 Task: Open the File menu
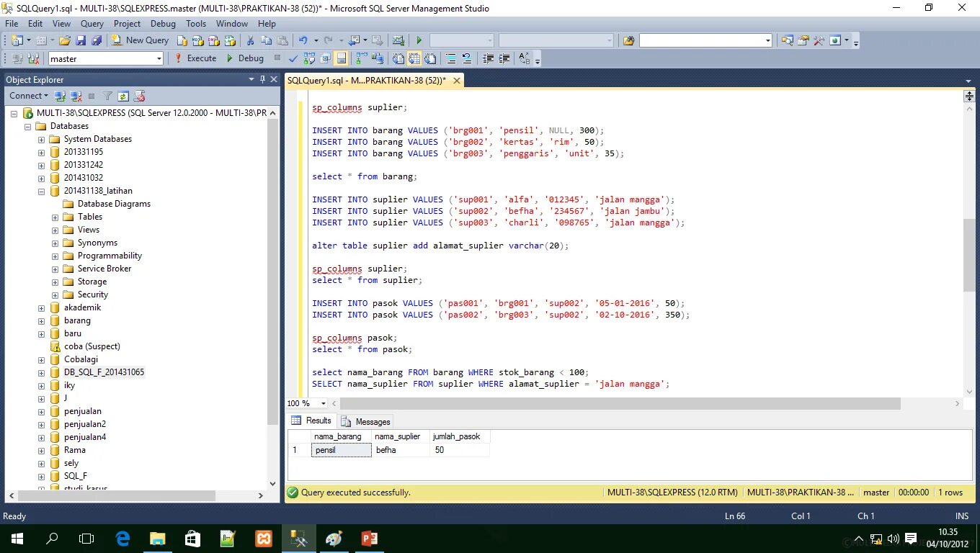12,23
